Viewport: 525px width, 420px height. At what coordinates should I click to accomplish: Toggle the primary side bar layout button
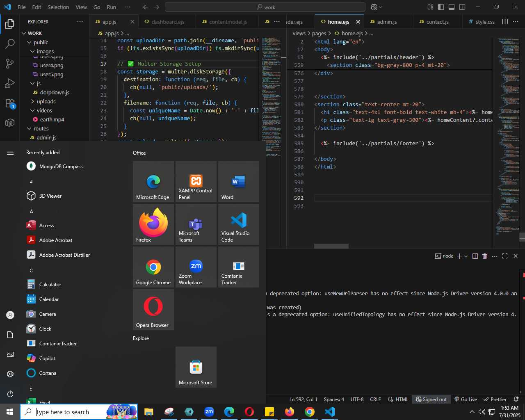(x=441, y=7)
